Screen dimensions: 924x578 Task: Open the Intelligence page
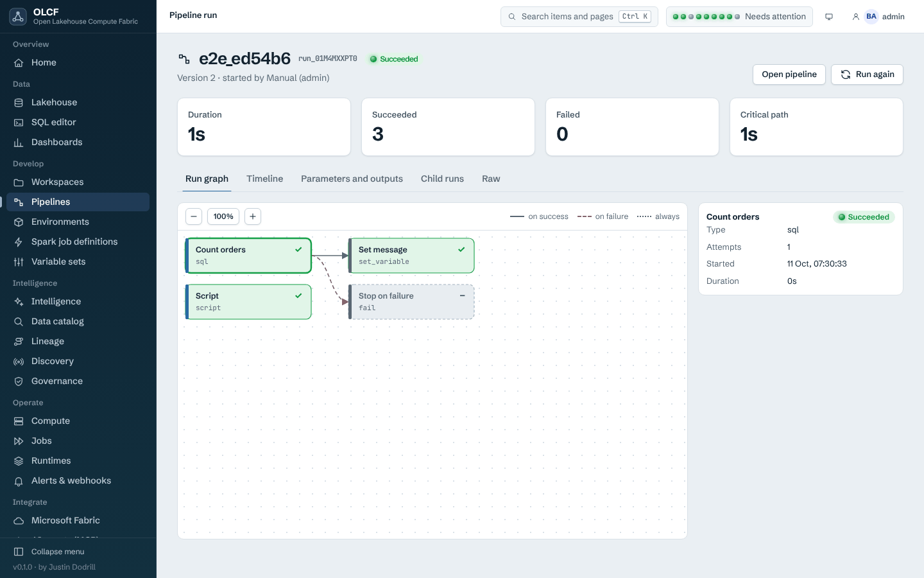[78, 301]
